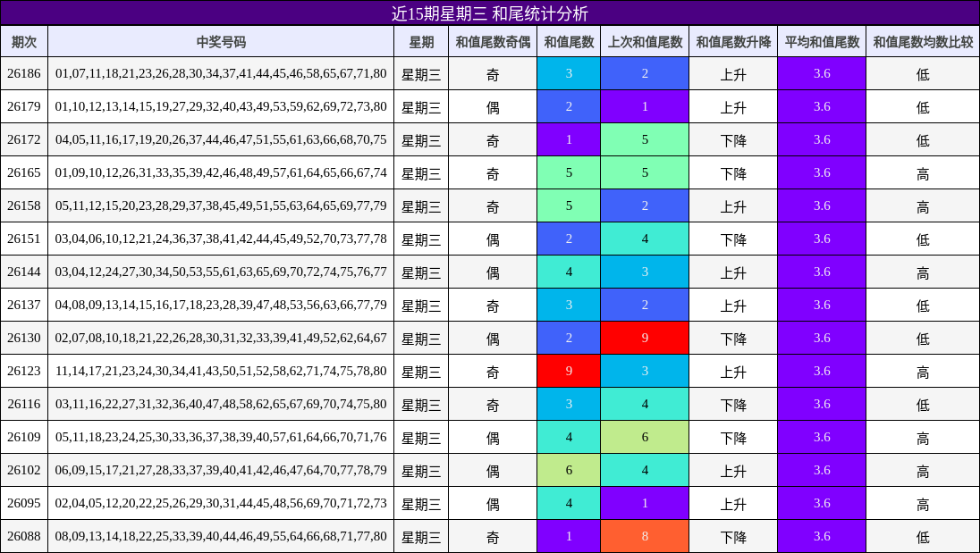The height and width of the screenshot is (553, 980).
Task: Click winning numbers starting 01,07,11,18
Action: [221, 73]
